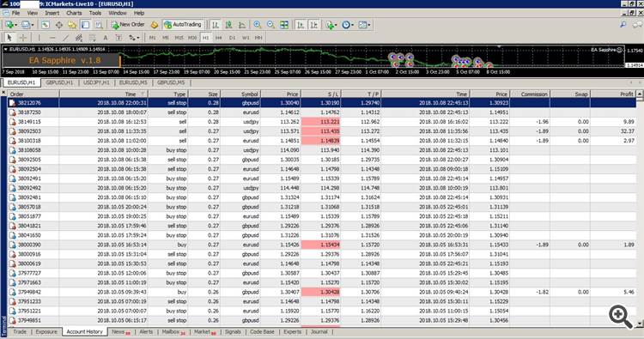Open the Tools menu
Screen dimensions: 644x339
94,13
